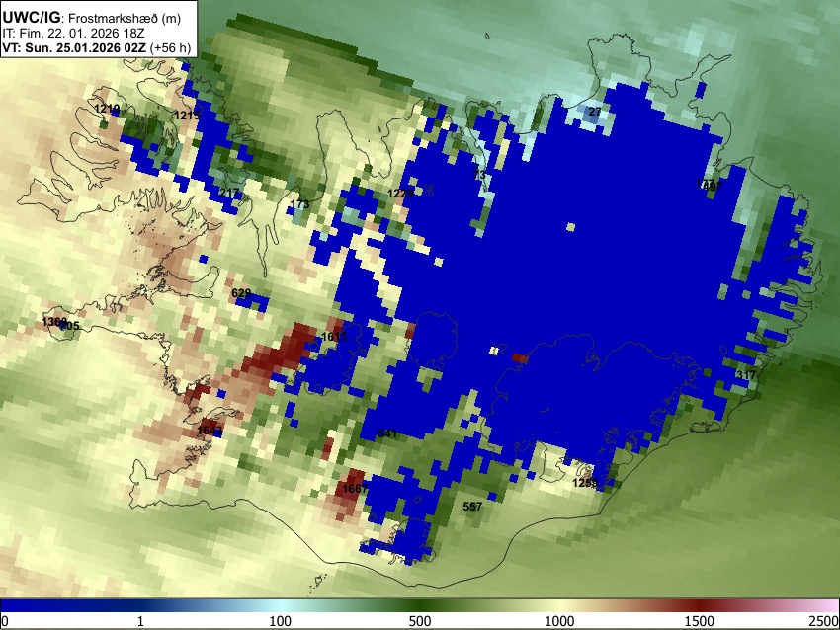840x630 pixels.
Task: Click the map value label 217
Action: point(229,193)
